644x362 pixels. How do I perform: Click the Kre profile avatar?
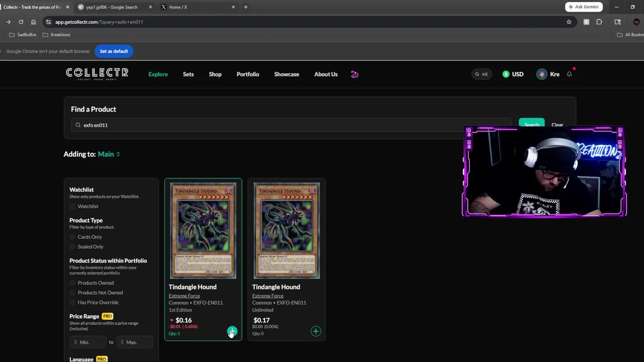click(x=541, y=74)
